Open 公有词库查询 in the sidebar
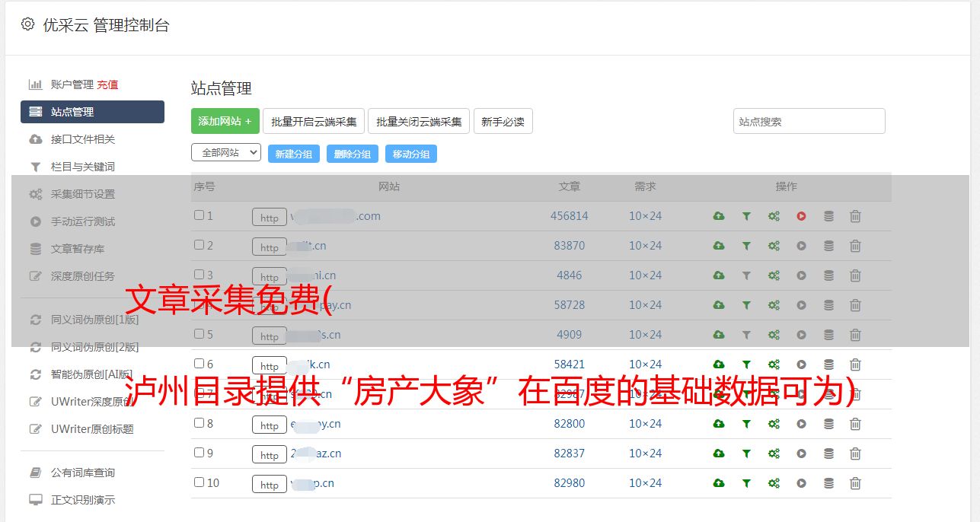 [82, 473]
